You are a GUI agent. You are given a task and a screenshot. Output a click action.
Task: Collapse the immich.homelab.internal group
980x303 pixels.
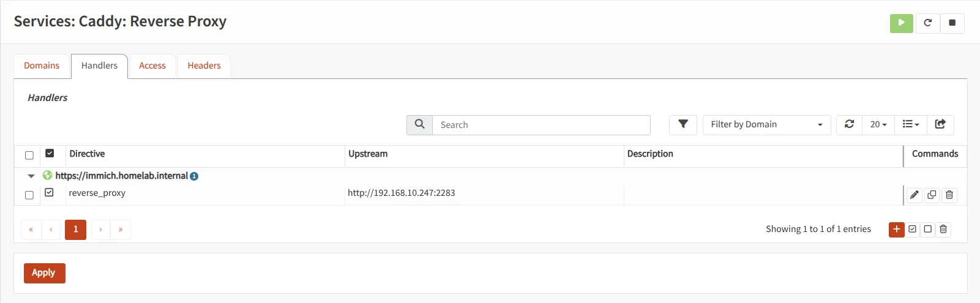[31, 176]
